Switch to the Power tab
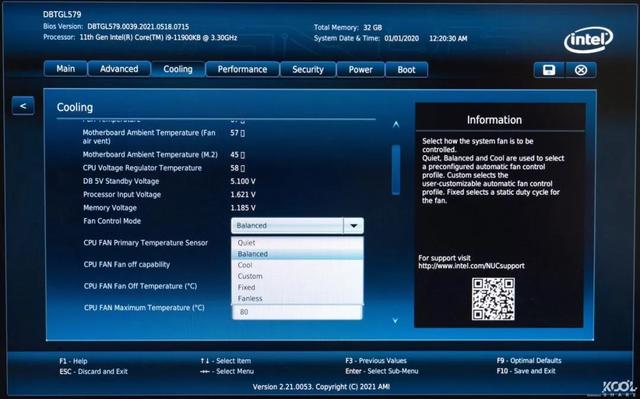The image size is (640, 399). 360,70
